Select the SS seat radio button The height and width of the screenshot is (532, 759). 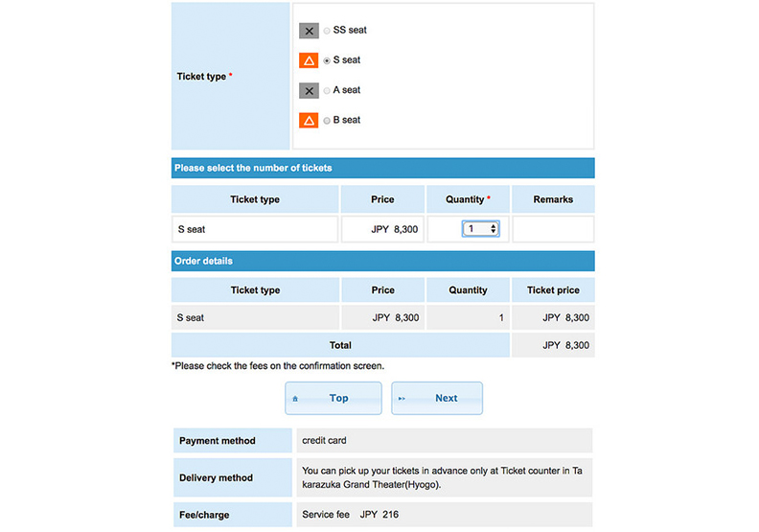pyautogui.click(x=327, y=31)
